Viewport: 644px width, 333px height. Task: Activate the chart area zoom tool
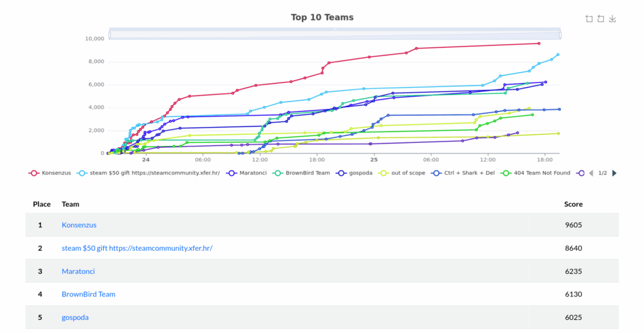(x=589, y=18)
